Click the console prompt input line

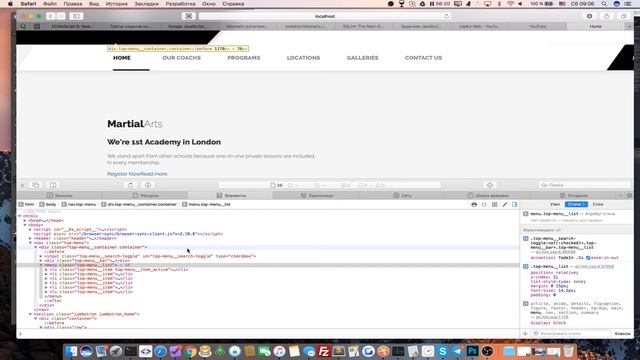tap(267, 334)
